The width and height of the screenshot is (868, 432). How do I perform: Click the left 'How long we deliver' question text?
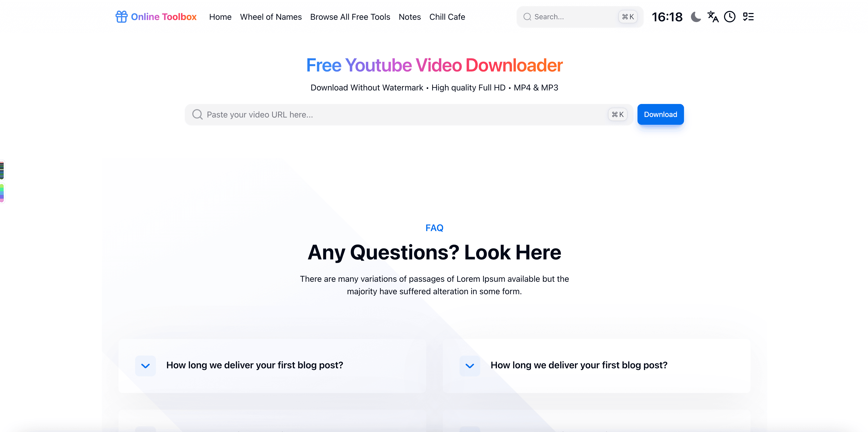(x=255, y=365)
